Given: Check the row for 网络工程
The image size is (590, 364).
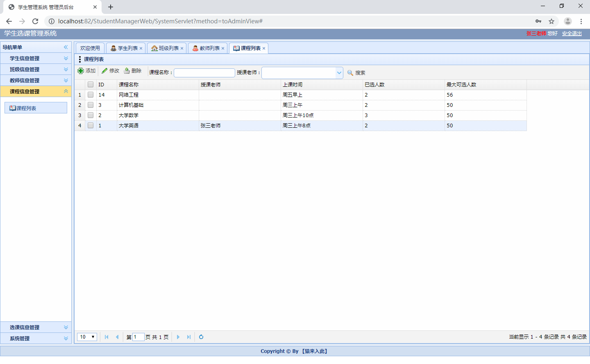Looking at the screenshot, I should click(91, 95).
